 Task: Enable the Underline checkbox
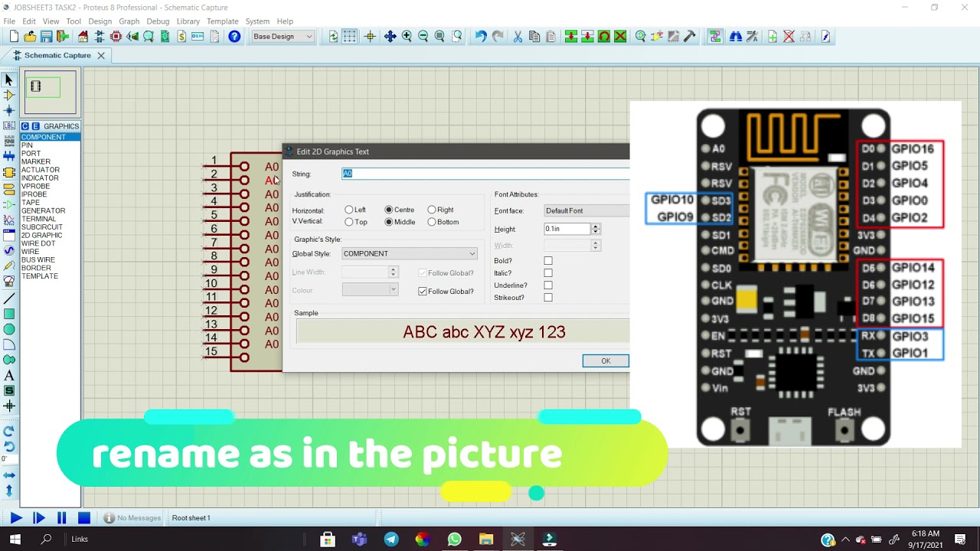548,285
